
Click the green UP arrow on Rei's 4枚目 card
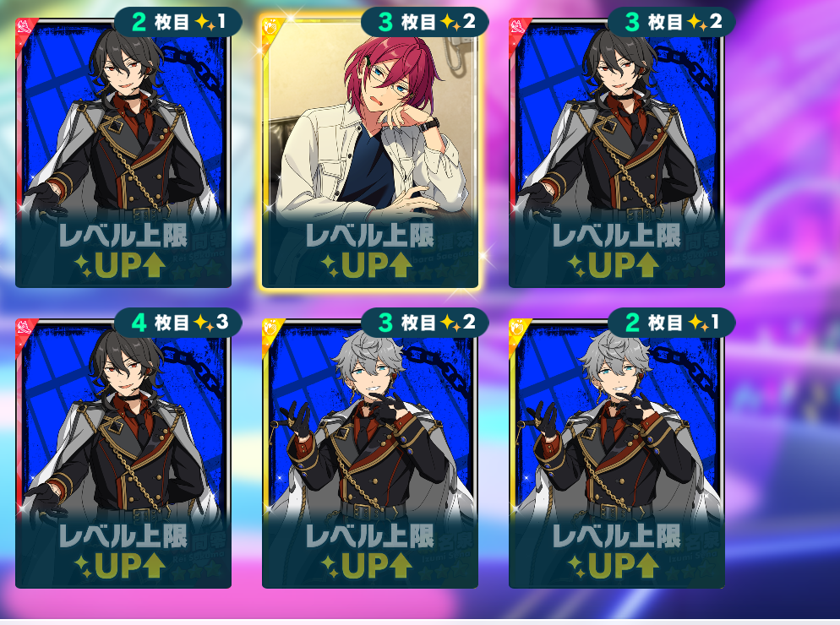coord(153,565)
